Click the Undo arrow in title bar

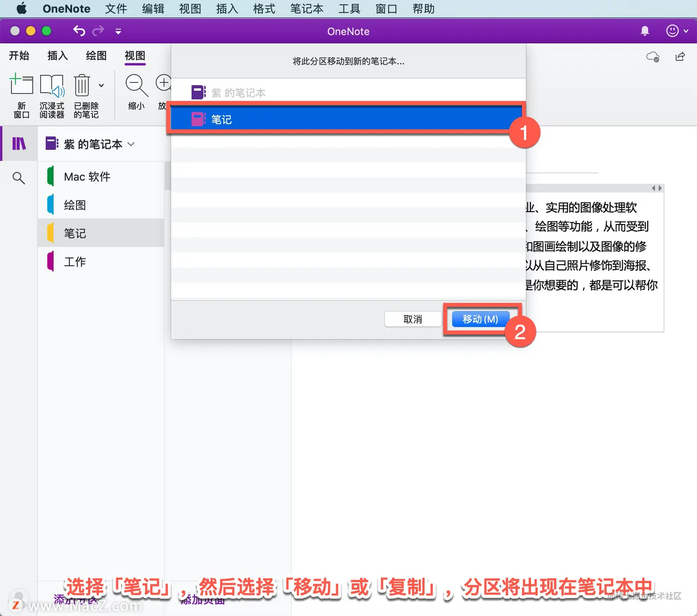coord(79,31)
